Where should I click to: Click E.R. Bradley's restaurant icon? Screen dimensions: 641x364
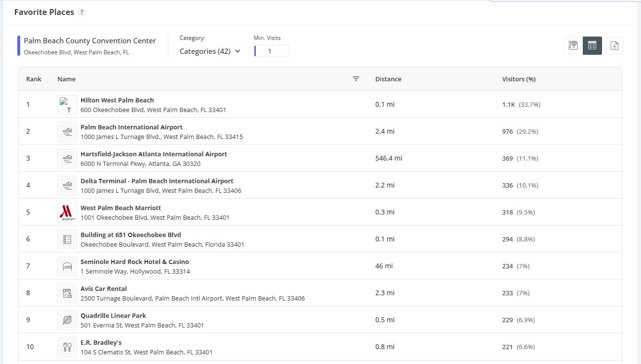[67, 347]
